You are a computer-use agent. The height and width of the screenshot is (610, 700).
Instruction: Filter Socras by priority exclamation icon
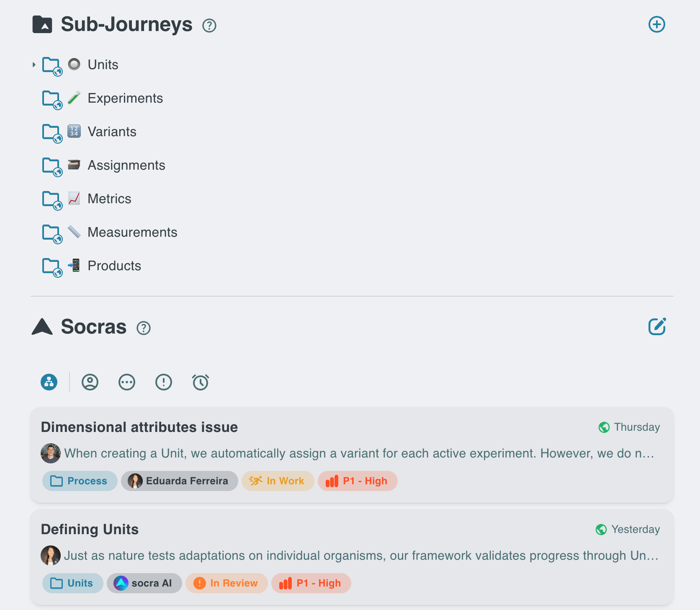pyautogui.click(x=164, y=382)
